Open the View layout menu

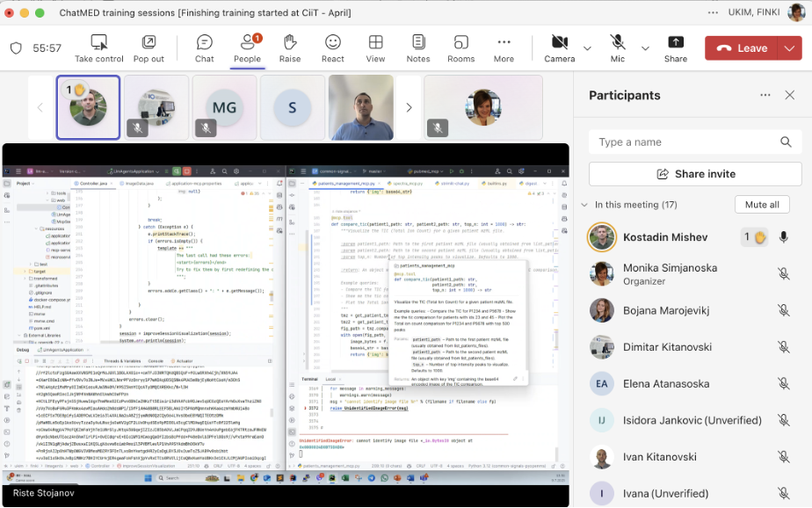(x=375, y=48)
